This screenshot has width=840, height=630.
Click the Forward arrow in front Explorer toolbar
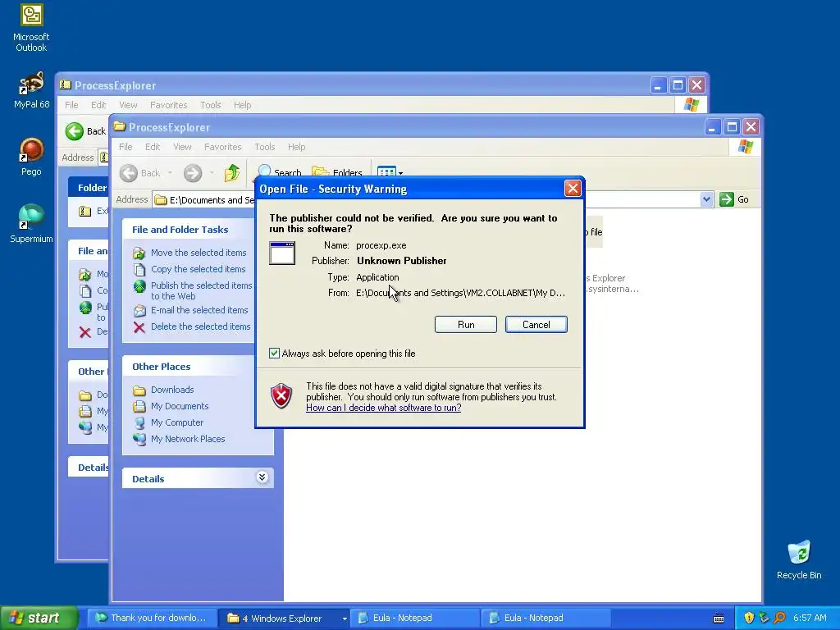point(192,172)
